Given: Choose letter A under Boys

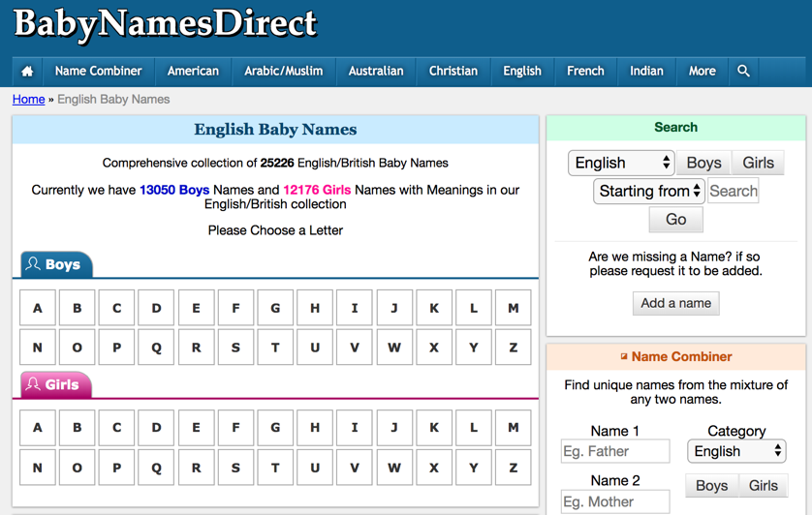Looking at the screenshot, I should pyautogui.click(x=38, y=308).
